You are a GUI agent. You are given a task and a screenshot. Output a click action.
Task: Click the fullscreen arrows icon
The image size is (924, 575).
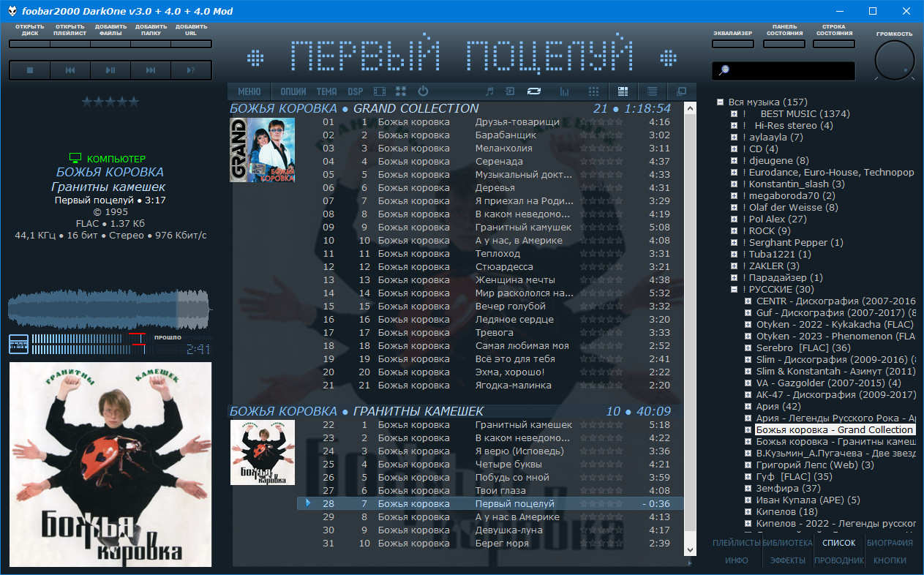(x=400, y=91)
